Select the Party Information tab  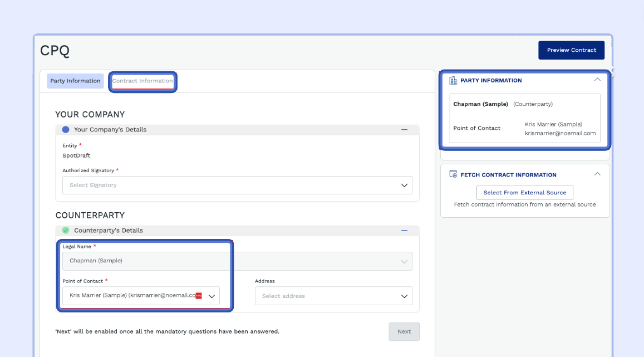75,81
